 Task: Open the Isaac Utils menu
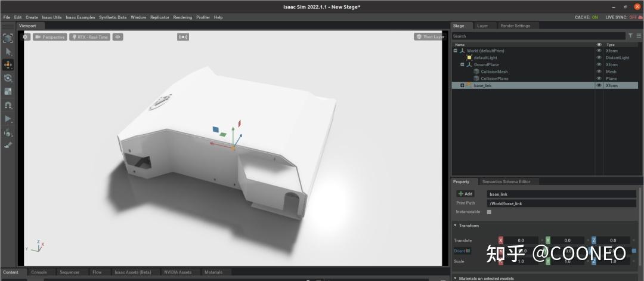(52, 17)
